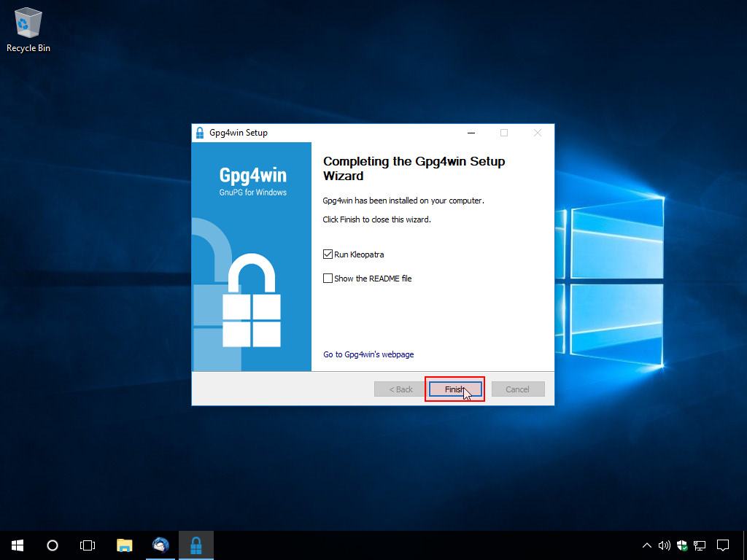Open Thunderbird from the taskbar

[x=160, y=545]
